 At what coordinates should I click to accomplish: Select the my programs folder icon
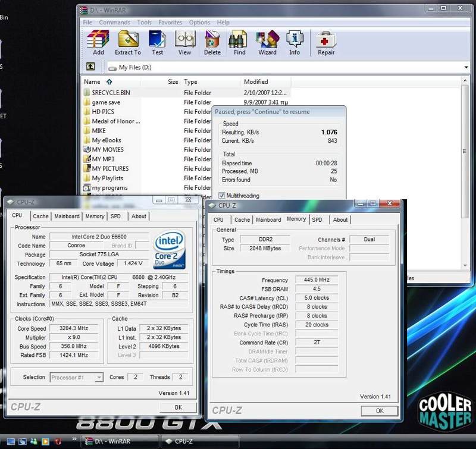coord(87,188)
